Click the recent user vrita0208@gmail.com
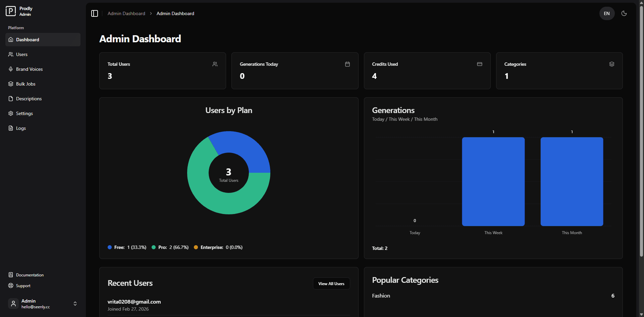Image resolution: width=644 pixels, height=317 pixels. (134, 302)
